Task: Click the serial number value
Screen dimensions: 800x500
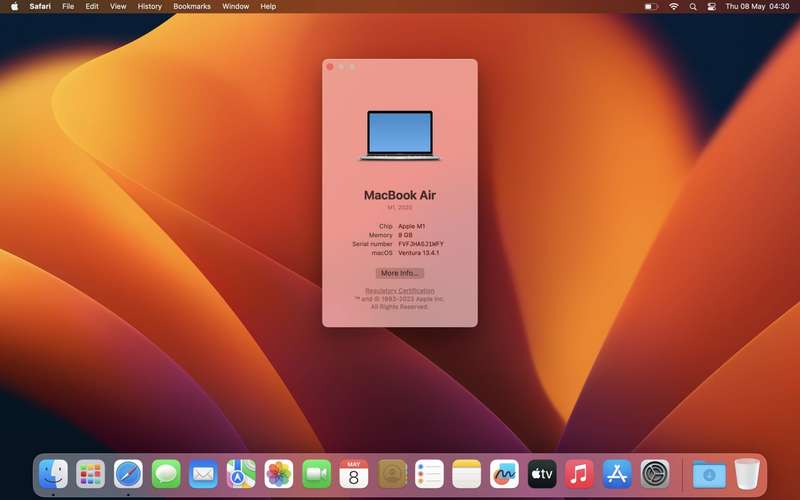Action: click(x=421, y=244)
